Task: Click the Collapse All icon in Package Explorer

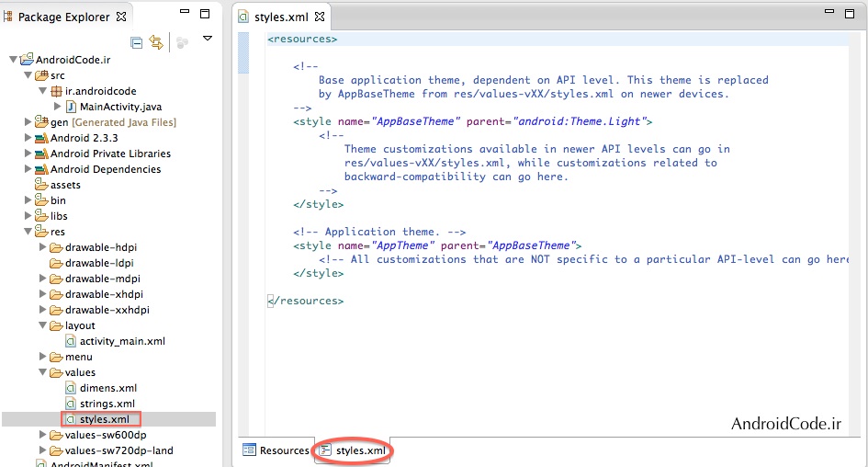Action: click(x=137, y=42)
